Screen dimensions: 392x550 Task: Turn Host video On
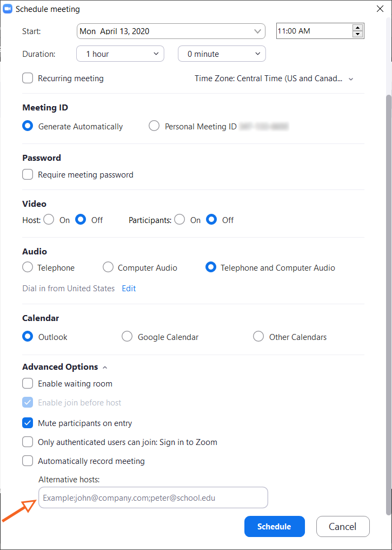pyautogui.click(x=49, y=220)
